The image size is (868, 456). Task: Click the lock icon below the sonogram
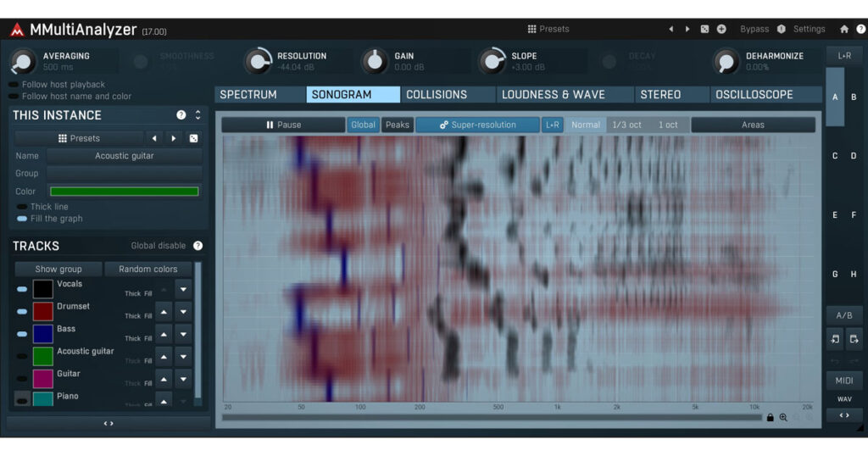pyautogui.click(x=770, y=417)
